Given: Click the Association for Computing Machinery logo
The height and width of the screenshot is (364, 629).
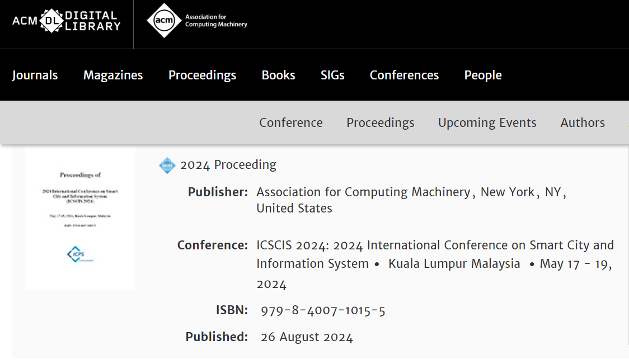Looking at the screenshot, I should click(x=197, y=21).
